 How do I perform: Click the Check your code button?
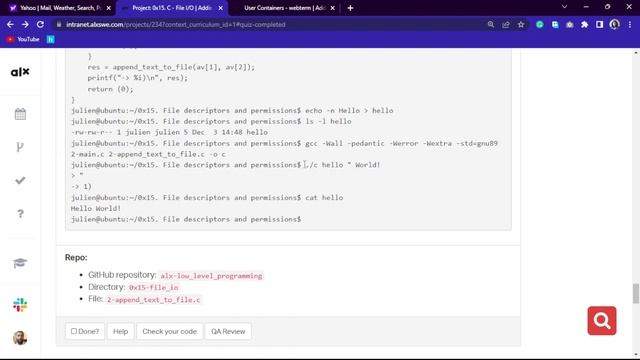coord(169,331)
